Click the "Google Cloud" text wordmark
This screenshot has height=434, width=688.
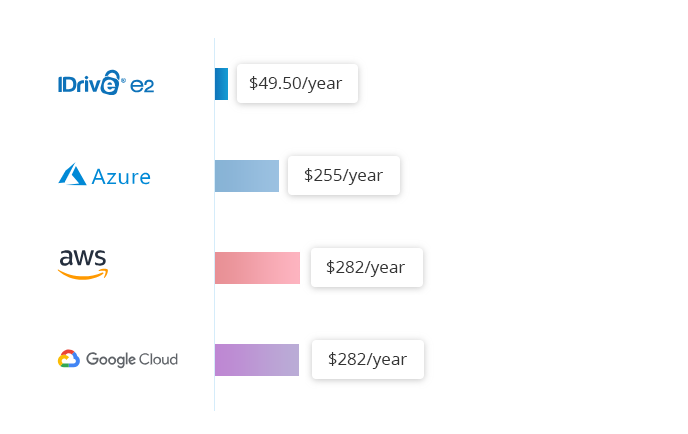pyautogui.click(x=132, y=359)
